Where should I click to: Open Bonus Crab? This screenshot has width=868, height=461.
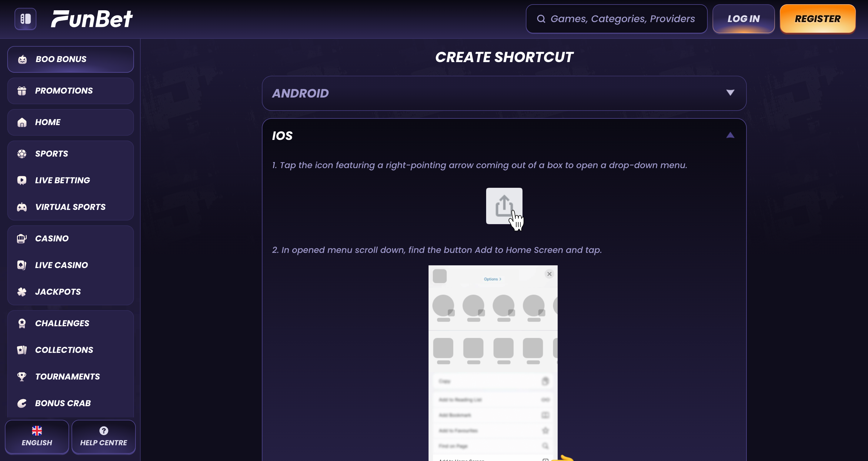pos(70,403)
